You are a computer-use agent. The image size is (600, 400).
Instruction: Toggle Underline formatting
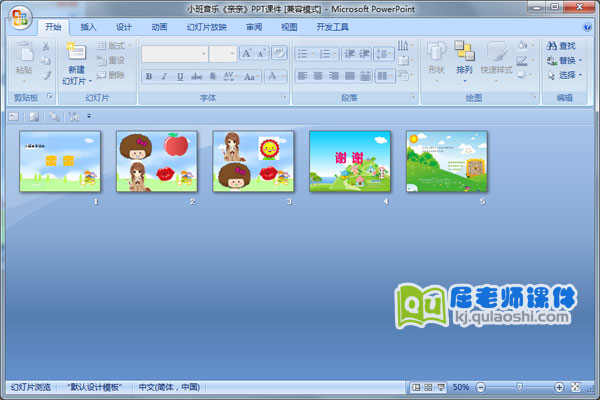[180, 77]
